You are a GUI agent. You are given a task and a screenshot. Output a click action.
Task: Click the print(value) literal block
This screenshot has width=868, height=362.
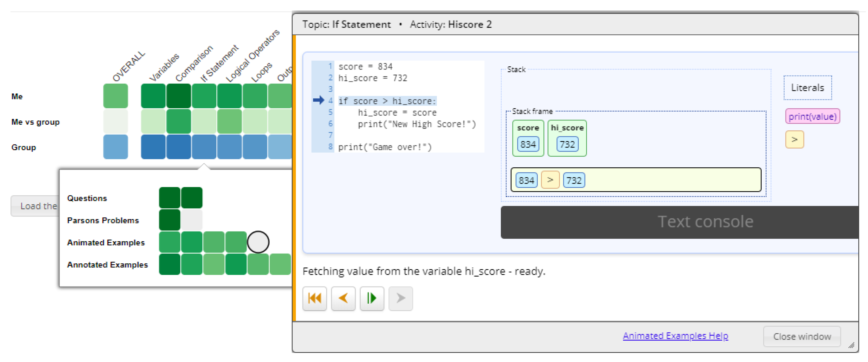[812, 116]
